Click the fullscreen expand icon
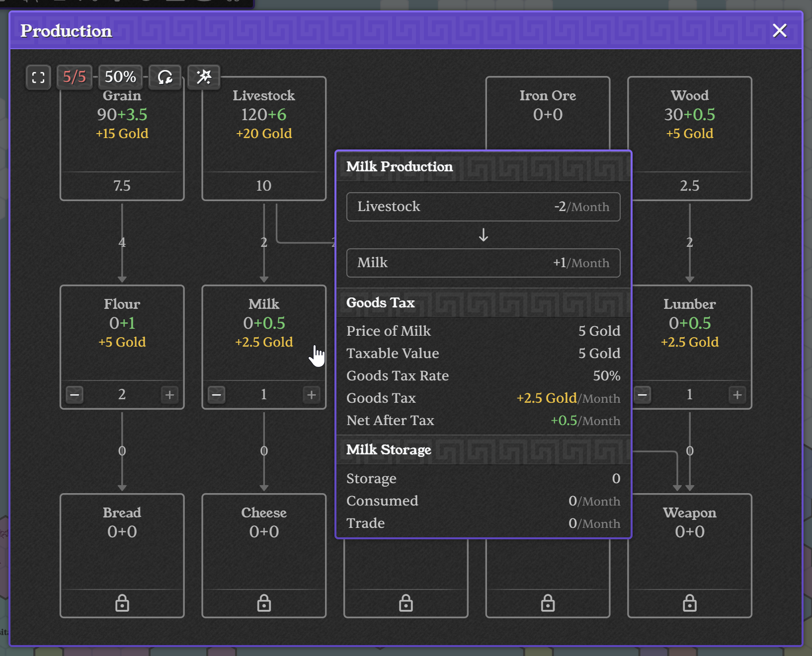Image resolution: width=812 pixels, height=656 pixels. point(38,77)
